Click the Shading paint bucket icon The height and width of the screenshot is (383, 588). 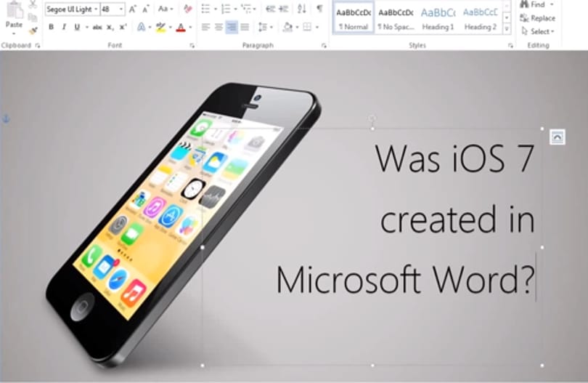pos(287,27)
